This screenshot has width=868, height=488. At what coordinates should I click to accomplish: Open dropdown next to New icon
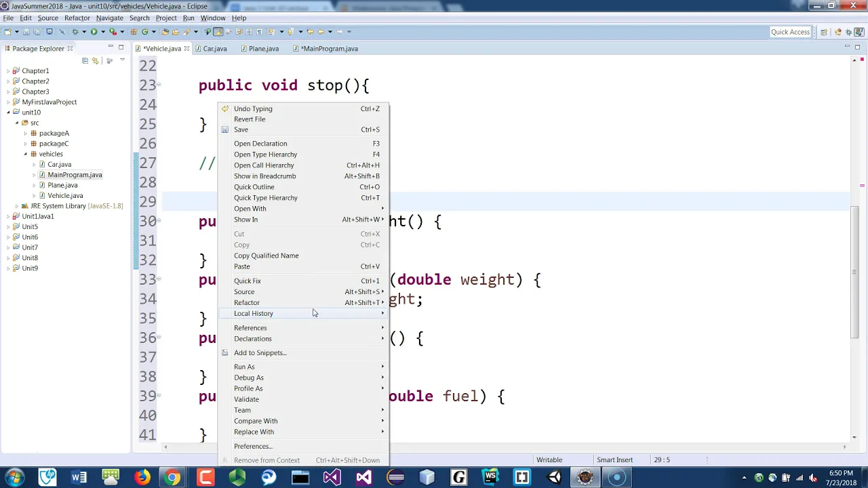16,32
